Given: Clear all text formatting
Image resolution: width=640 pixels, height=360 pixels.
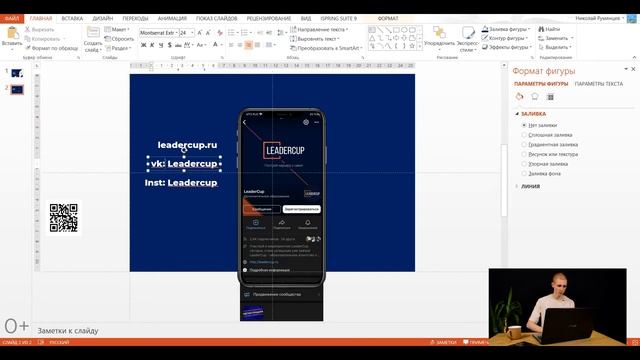Looking at the screenshot, I should [220, 33].
